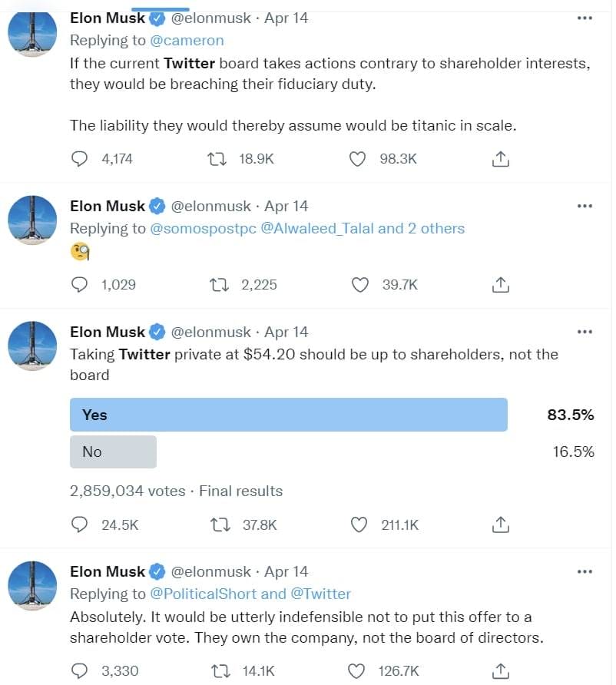The width and height of the screenshot is (616, 685).
Task: Open replies on poll tweet with 24.5K comments
Action: (79, 525)
